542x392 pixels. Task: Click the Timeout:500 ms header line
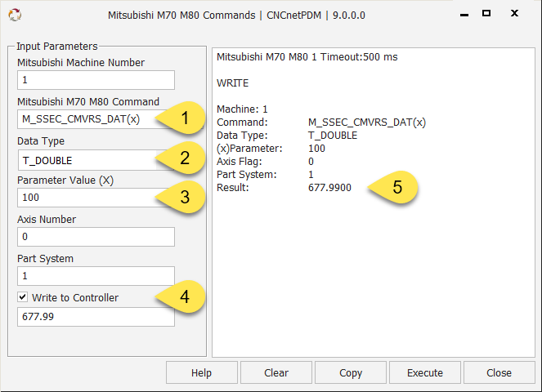[x=307, y=57]
